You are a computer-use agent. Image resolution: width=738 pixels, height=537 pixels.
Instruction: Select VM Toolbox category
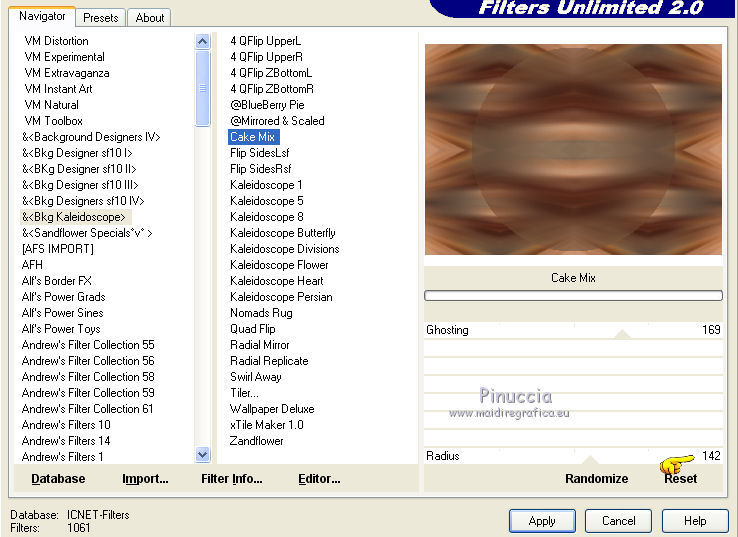pyautogui.click(x=54, y=121)
